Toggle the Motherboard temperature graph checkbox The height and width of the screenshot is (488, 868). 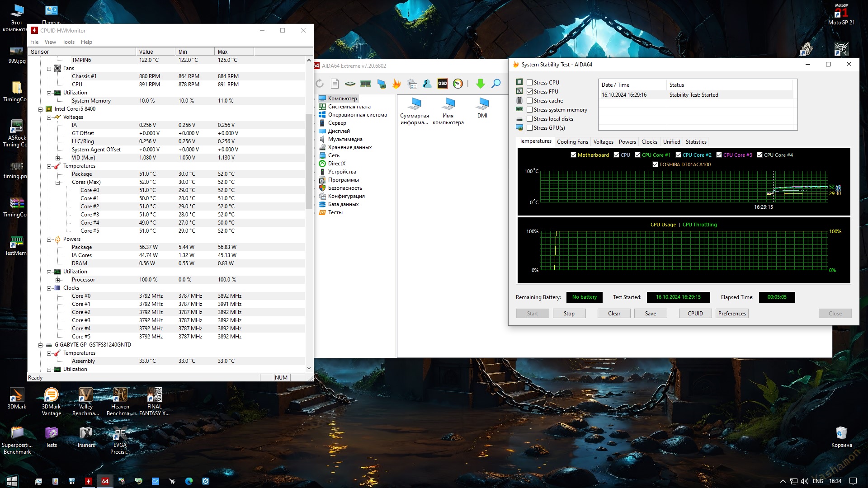pos(573,155)
